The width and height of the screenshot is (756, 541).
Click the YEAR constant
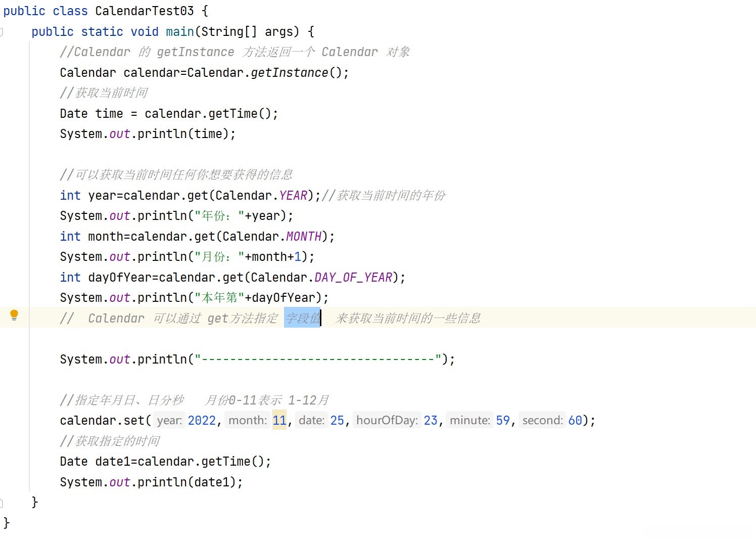(293, 196)
